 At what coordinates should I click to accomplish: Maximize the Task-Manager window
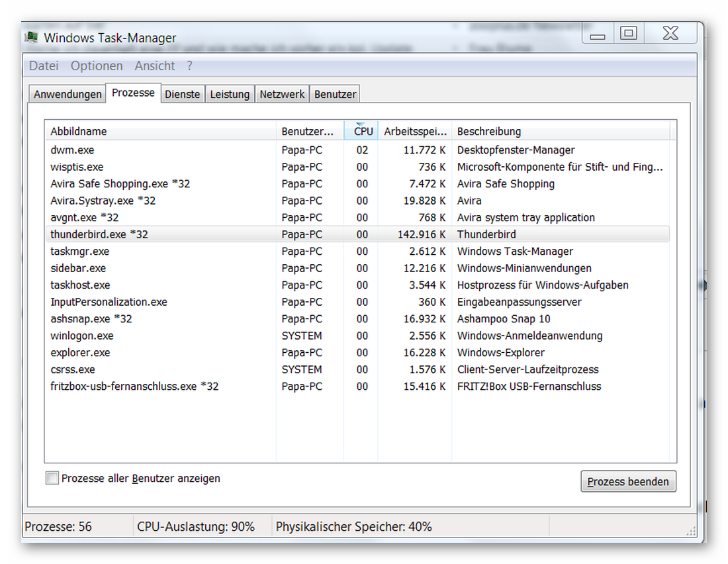coord(629,34)
